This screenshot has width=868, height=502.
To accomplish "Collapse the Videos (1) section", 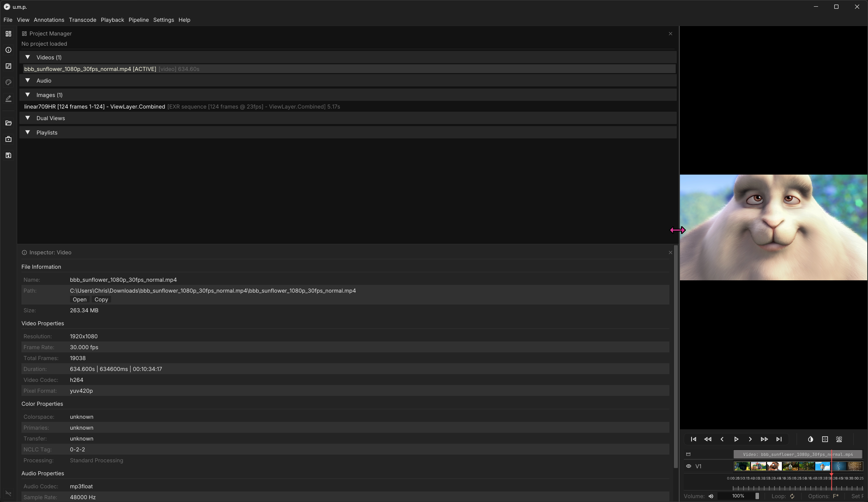I will (x=28, y=57).
